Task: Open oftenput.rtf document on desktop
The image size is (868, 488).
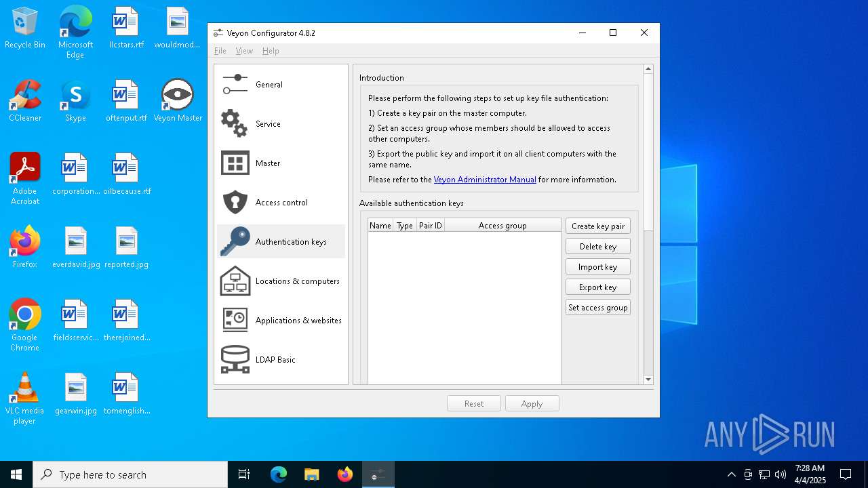Action: point(126,101)
